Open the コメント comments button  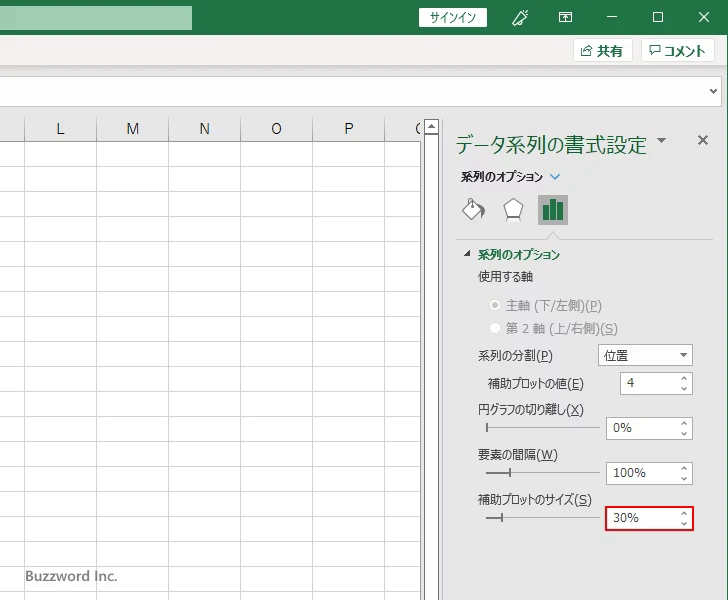point(679,51)
